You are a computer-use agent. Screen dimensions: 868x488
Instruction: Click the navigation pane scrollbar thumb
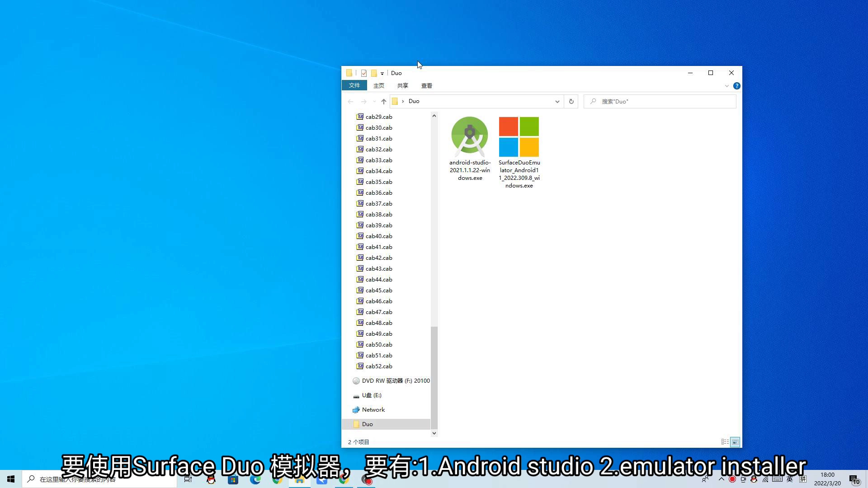point(434,377)
